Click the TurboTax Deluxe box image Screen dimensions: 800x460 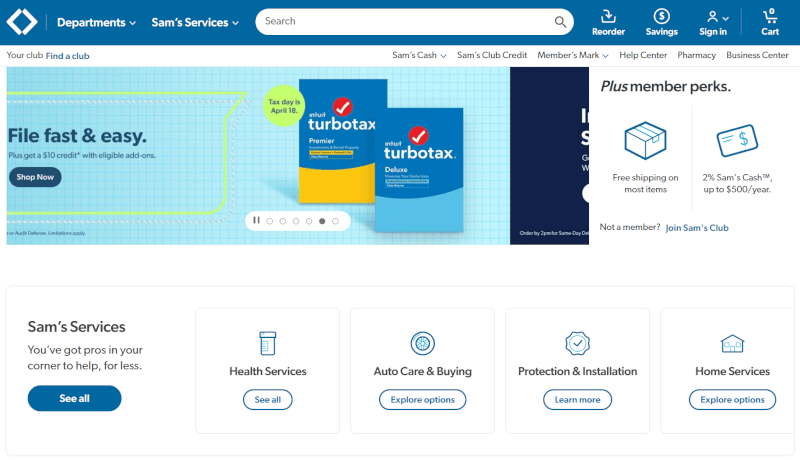click(419, 170)
